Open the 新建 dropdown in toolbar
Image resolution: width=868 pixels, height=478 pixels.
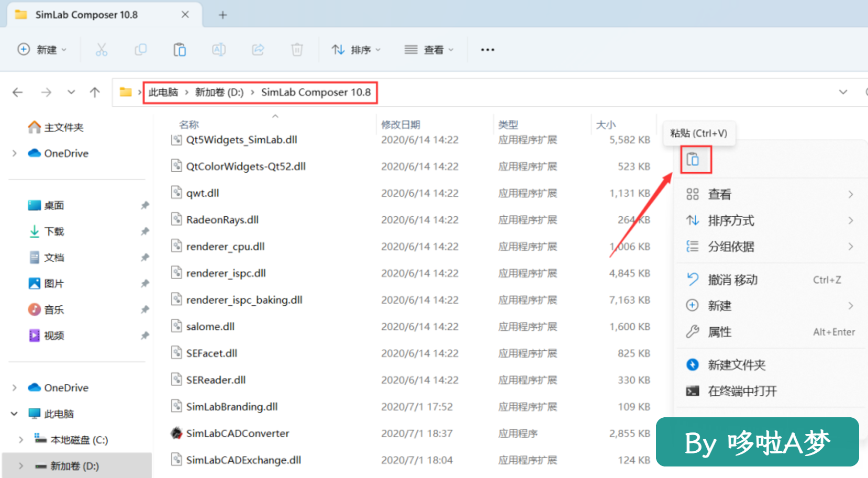coord(42,50)
